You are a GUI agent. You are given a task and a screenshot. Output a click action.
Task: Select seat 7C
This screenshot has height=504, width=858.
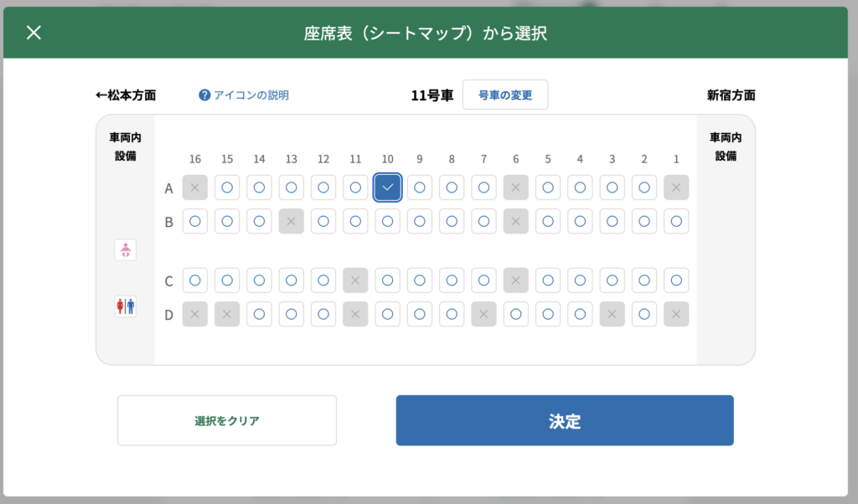tap(483, 280)
